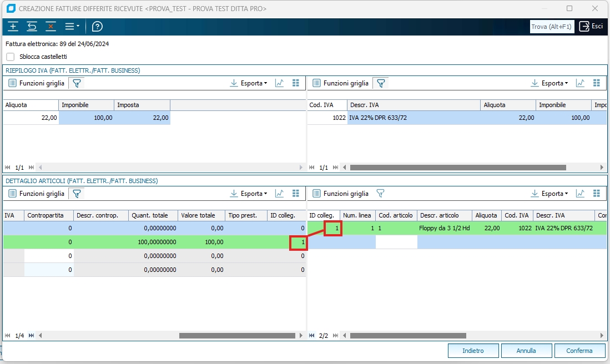This screenshot has width=610, height=364.
Task: Toggle filter icon in left Riepilogo IVA grid
Action: point(77,83)
